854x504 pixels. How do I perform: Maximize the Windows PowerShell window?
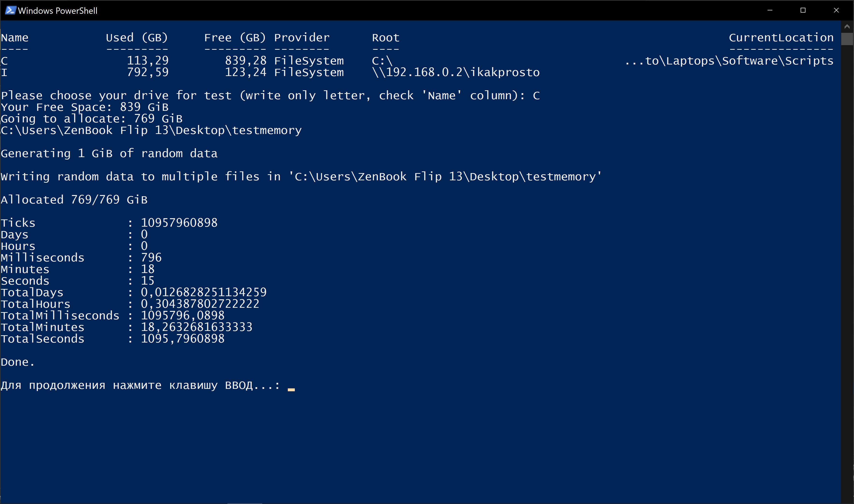(x=803, y=10)
